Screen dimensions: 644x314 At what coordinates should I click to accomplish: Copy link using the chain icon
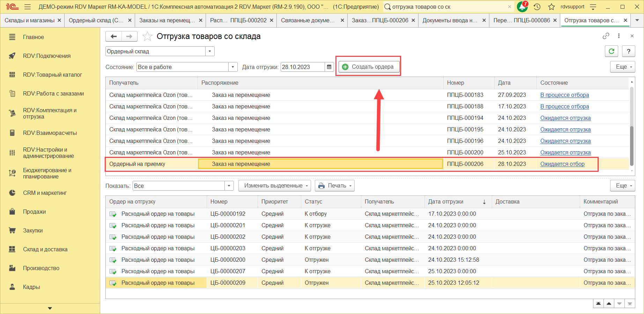pyautogui.click(x=606, y=36)
